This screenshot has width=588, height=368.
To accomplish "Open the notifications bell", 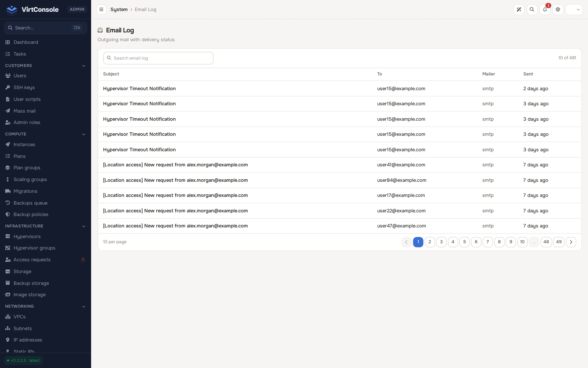I will click(x=545, y=10).
